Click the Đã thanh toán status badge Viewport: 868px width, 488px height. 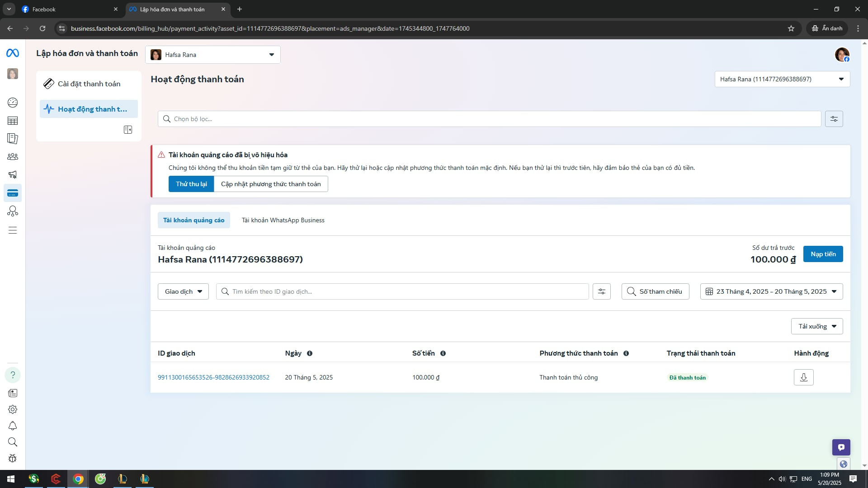(687, 378)
